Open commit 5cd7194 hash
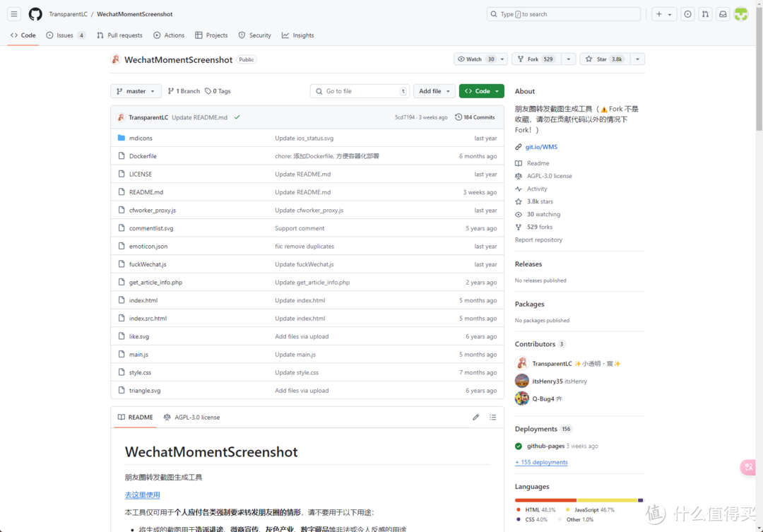 (404, 117)
